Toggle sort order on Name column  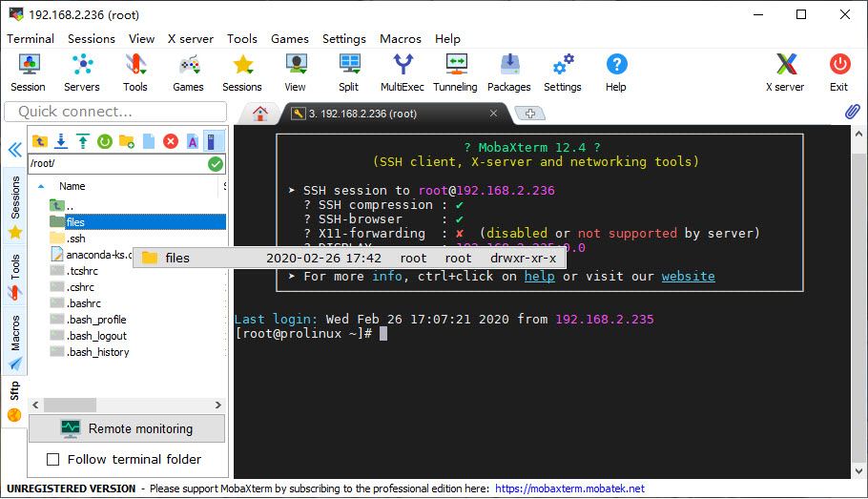(x=72, y=186)
